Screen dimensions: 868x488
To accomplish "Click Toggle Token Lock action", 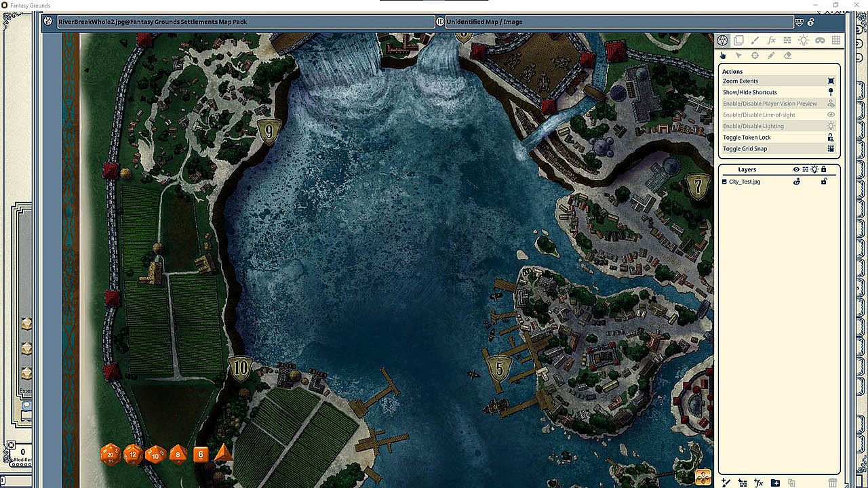I will point(778,138).
